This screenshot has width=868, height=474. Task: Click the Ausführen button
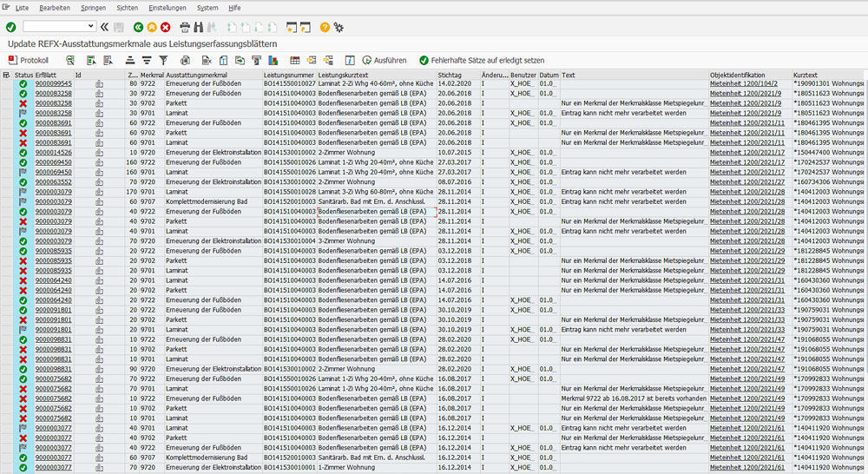click(x=385, y=61)
